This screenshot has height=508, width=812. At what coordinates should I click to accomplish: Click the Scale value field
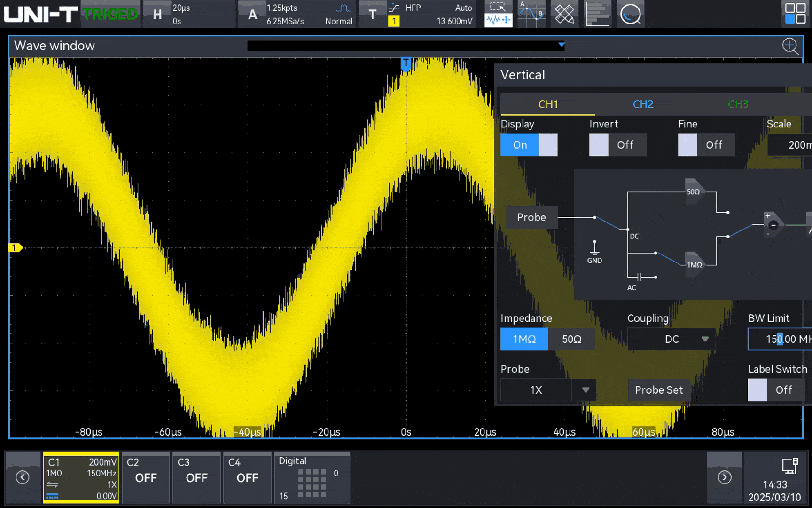(x=790, y=145)
